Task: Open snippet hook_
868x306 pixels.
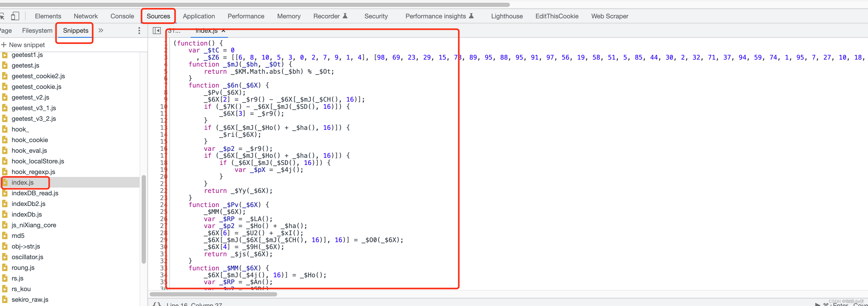Action: [20, 129]
